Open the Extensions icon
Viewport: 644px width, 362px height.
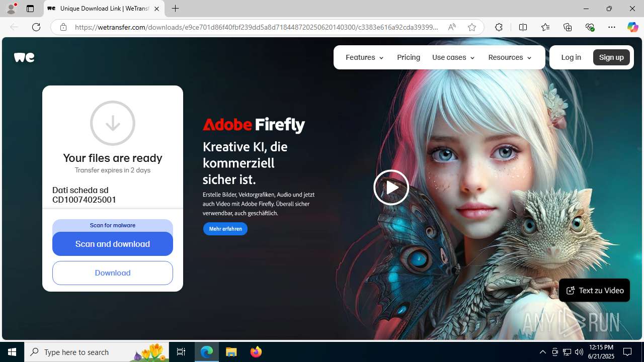(x=499, y=27)
